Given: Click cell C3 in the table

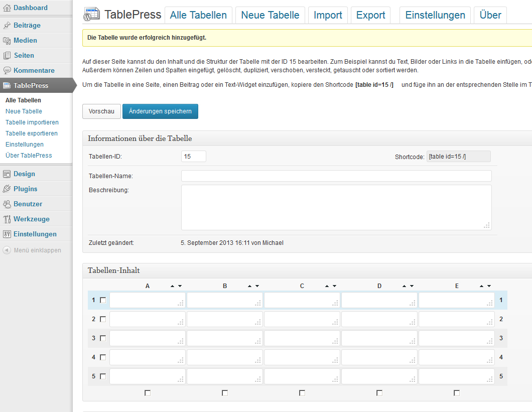Looking at the screenshot, I should pos(302,338).
